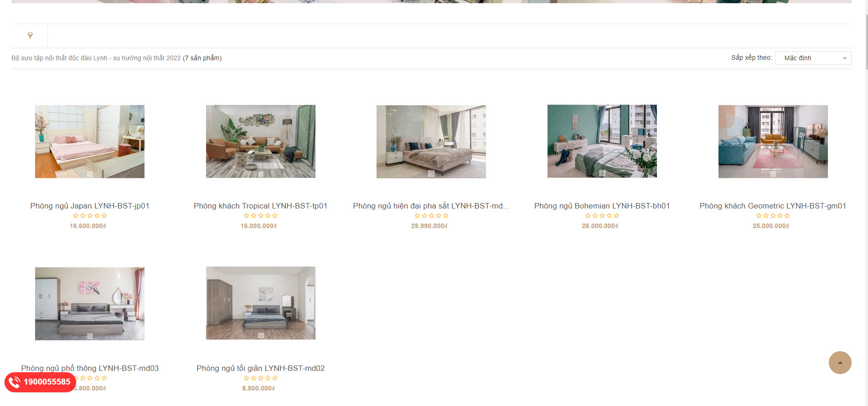
Task: Click the Phòng ngủ Japan LYNH-BST-jp01 title
Action: (90, 206)
